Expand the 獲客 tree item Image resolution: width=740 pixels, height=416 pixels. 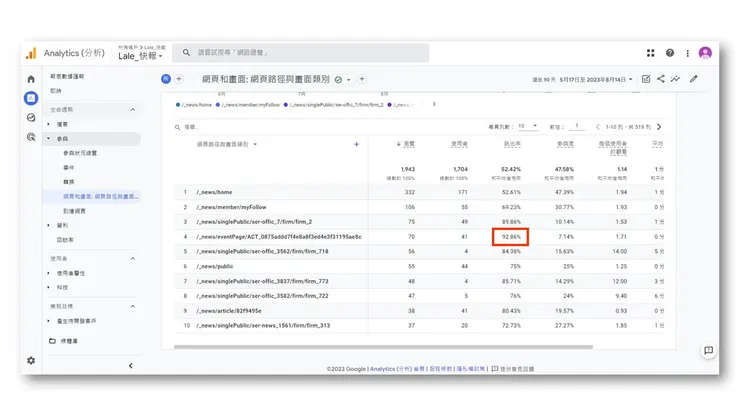(49, 124)
